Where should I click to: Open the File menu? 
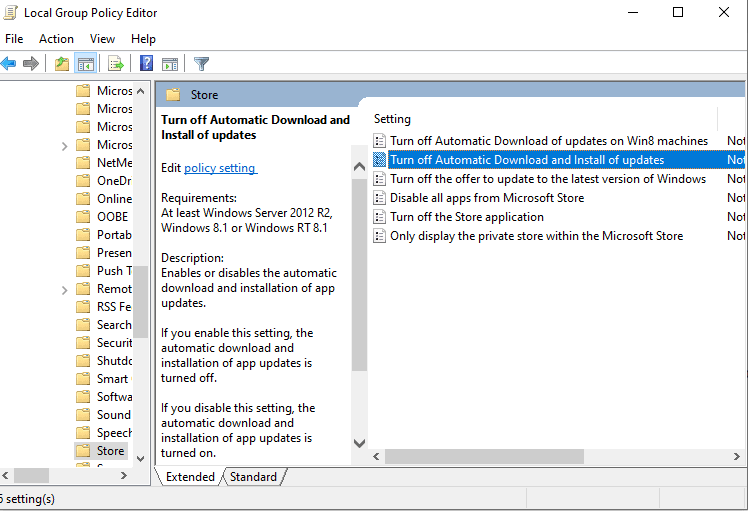[14, 39]
